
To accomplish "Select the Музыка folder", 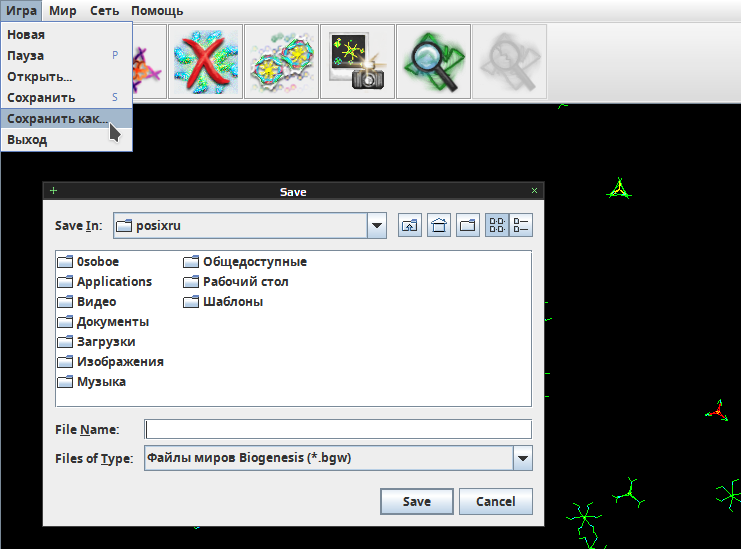I will point(92,382).
